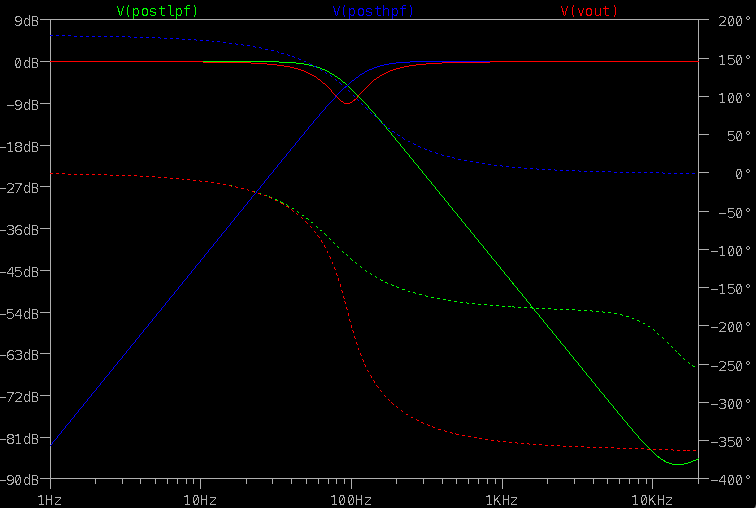
Task: Click the -81dB left axis label
Action: pos(19,440)
